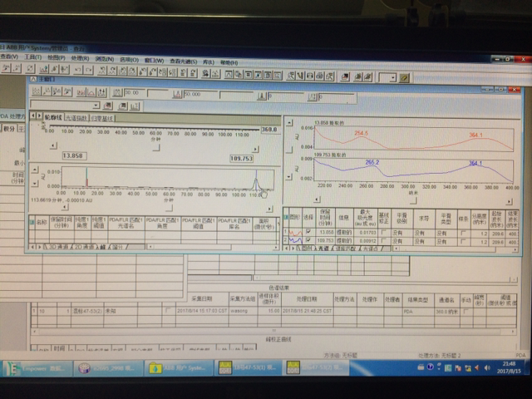
Task: Click the Empower taskbar button
Action: pyautogui.click(x=37, y=369)
